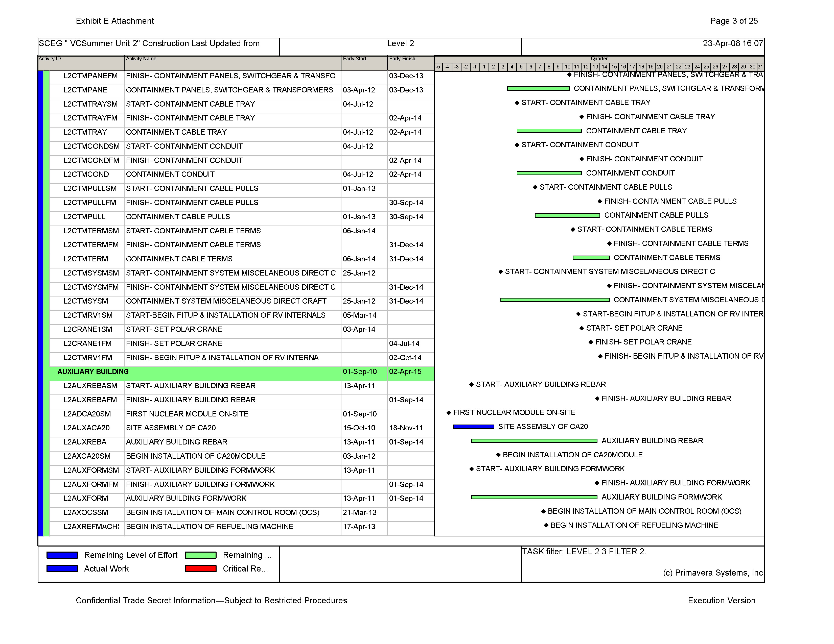Click activity name FINISH- CONTAINMENT CONDUIT
834x644 pixels.
pyautogui.click(x=184, y=160)
